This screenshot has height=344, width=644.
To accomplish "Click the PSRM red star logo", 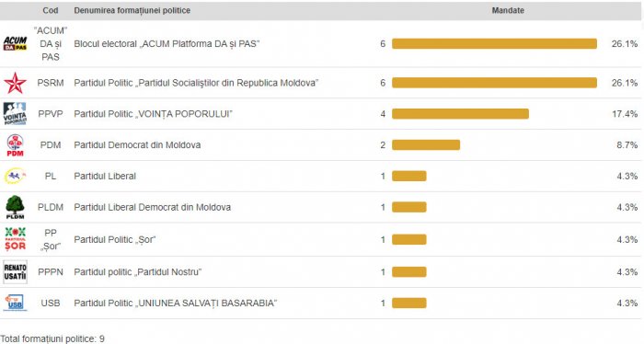I will pos(16,83).
